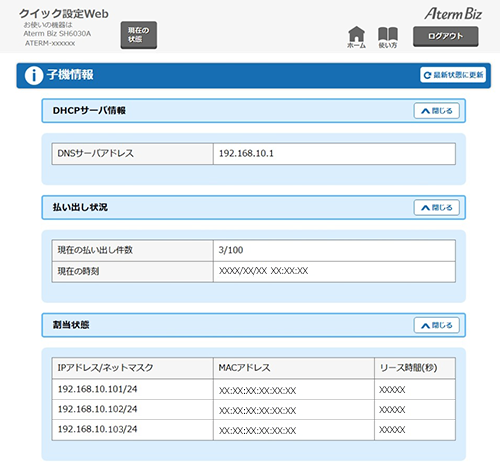Select the DNS address 192.168.10.1 cell
The height and width of the screenshot is (475, 500).
[x=334, y=154]
